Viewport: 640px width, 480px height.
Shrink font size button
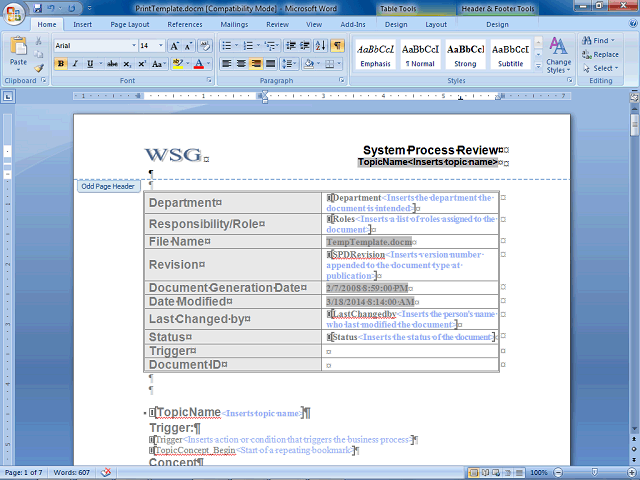tap(188, 46)
